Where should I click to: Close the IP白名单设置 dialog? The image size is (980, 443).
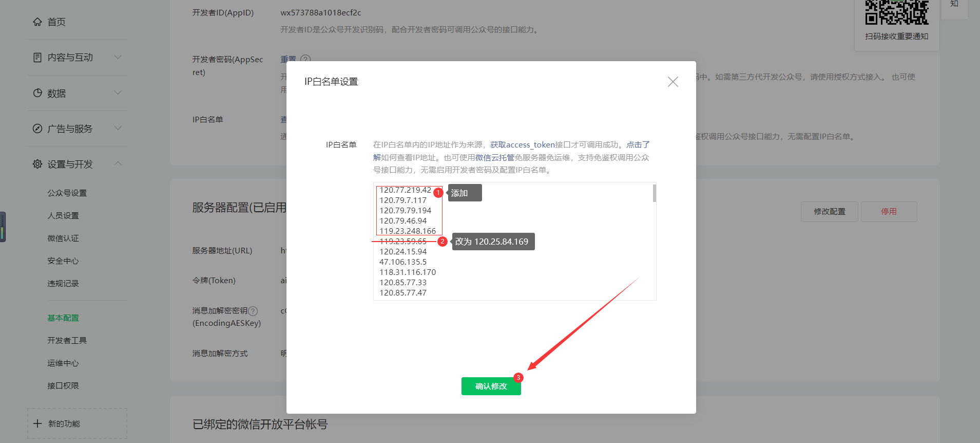point(673,82)
